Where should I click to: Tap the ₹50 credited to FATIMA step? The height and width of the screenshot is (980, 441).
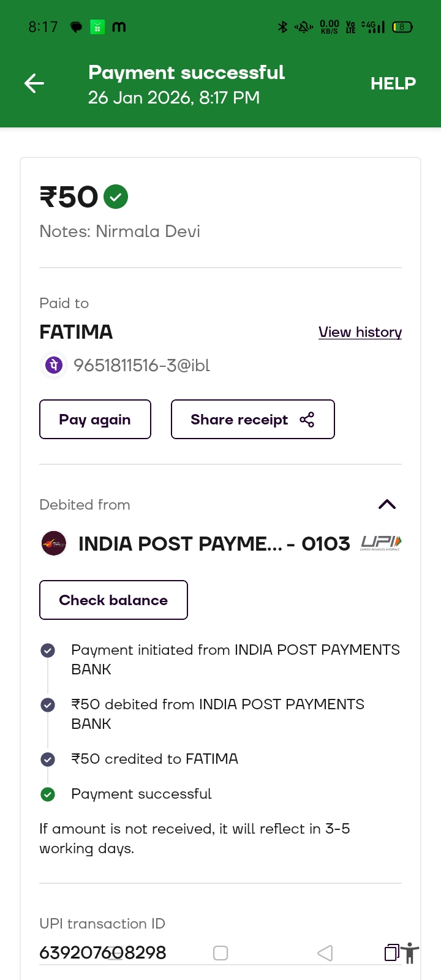point(154,759)
